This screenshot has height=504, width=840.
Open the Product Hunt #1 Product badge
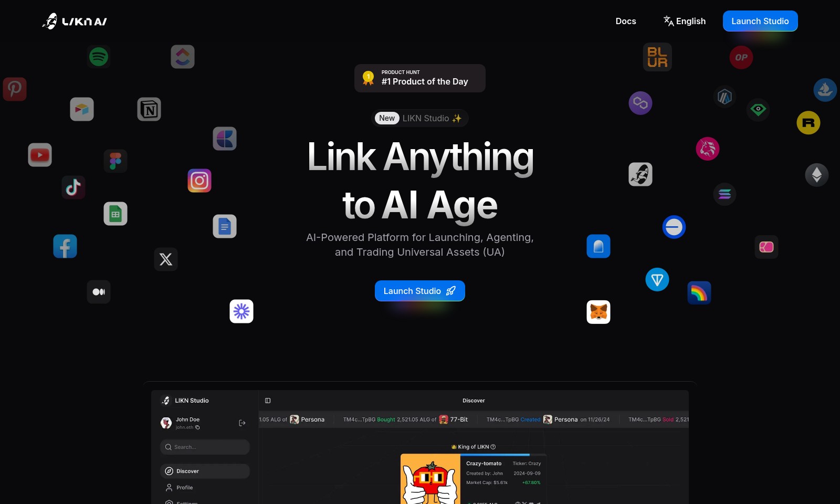pos(419,78)
